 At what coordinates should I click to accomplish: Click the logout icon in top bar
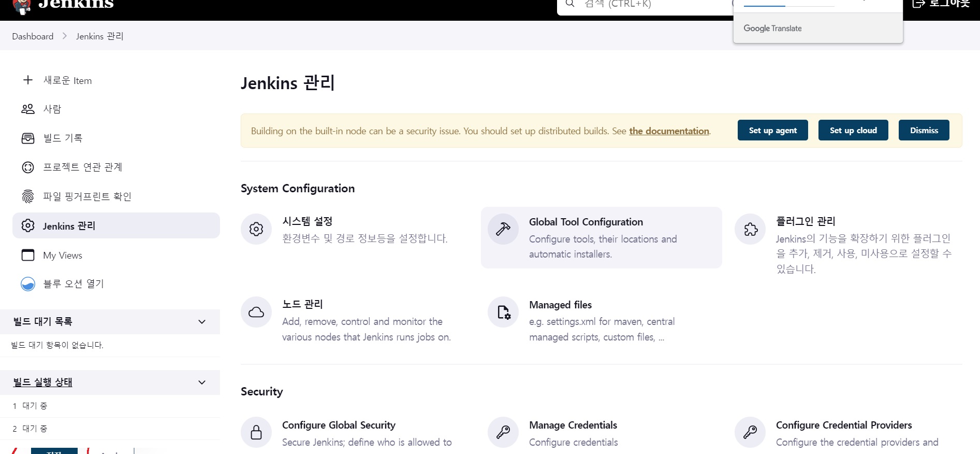(919, 4)
